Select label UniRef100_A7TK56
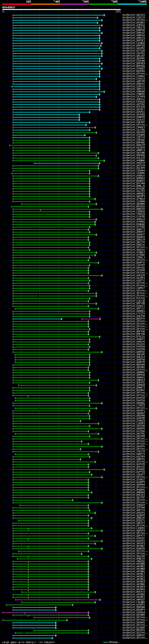 click(x=133, y=227)
